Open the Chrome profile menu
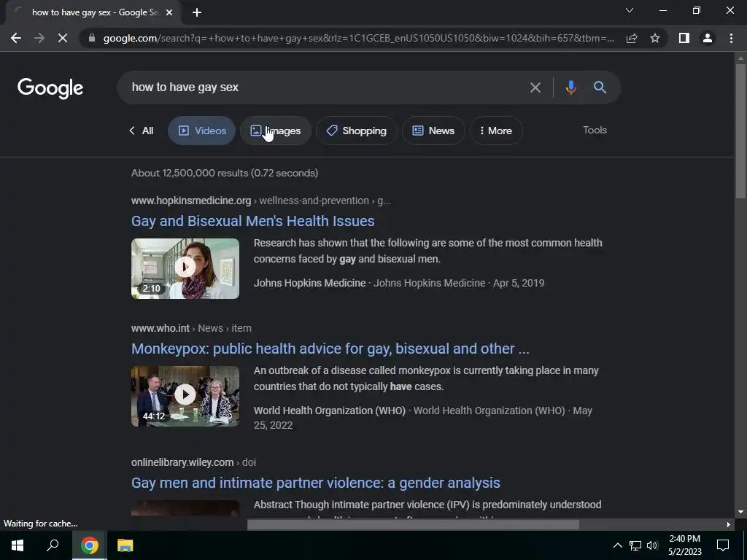Image resolution: width=747 pixels, height=560 pixels. [x=708, y=38]
